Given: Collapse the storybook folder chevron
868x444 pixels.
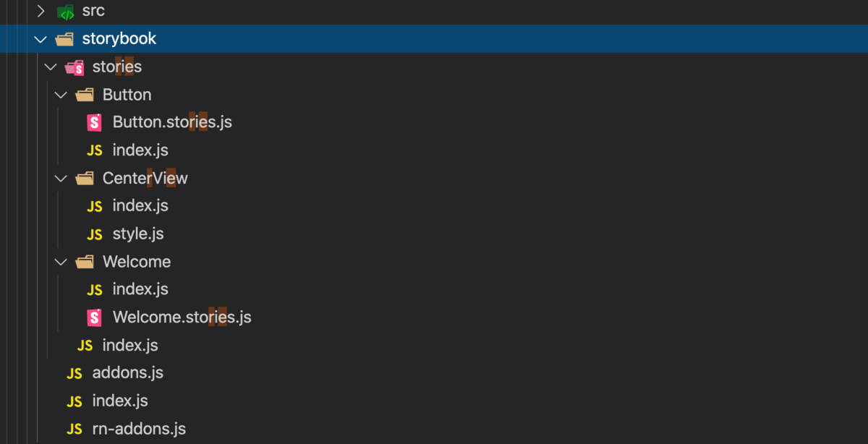Looking at the screenshot, I should [x=41, y=39].
